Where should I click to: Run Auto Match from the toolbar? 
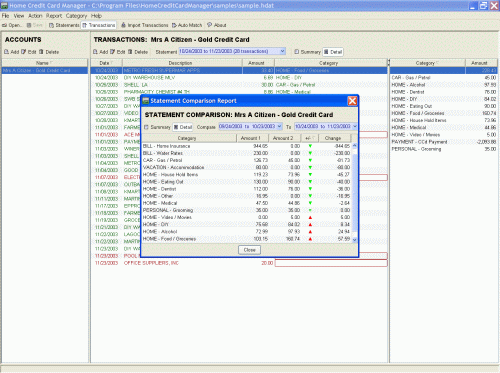pyautogui.click(x=187, y=25)
